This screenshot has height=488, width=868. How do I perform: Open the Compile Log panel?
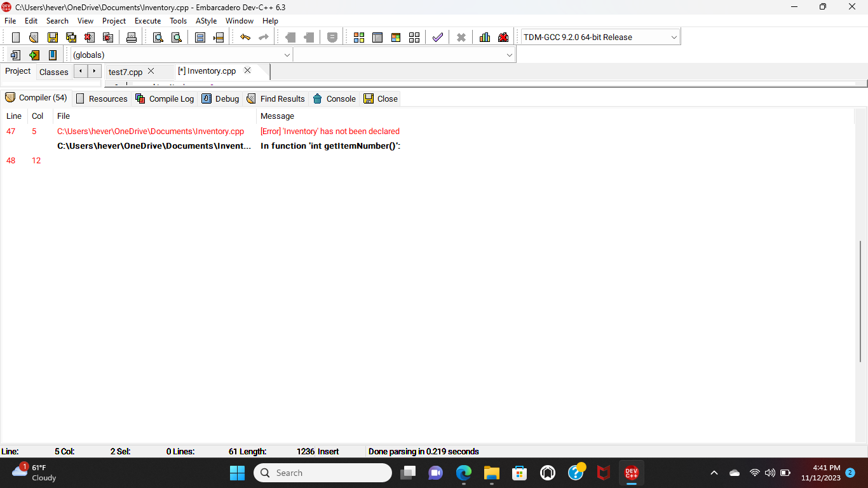coord(164,98)
